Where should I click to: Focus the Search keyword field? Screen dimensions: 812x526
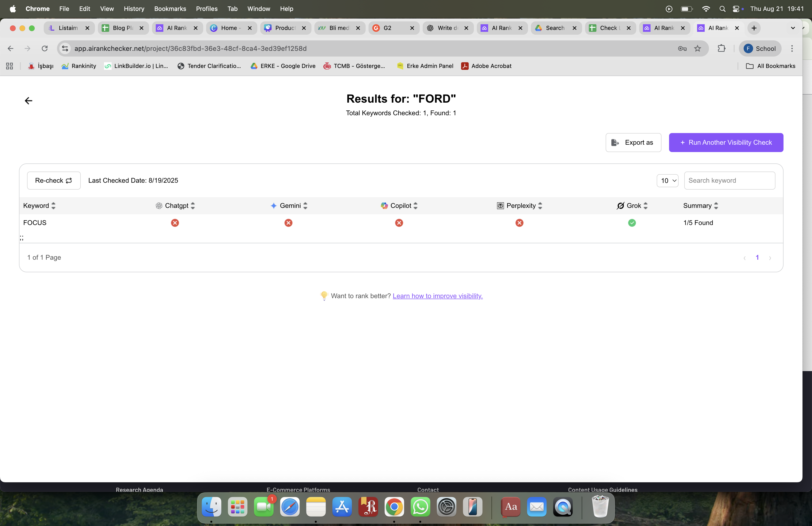click(729, 181)
